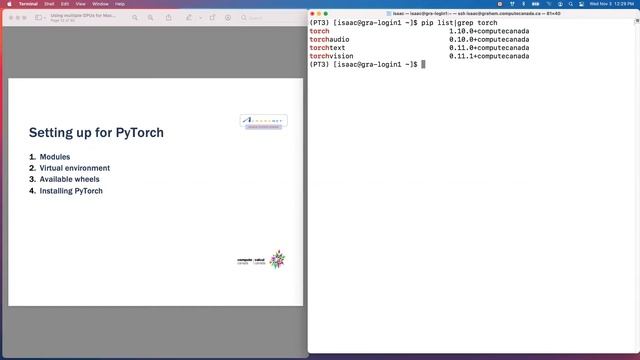Click the Markup highlight icon in Preview

[189, 18]
